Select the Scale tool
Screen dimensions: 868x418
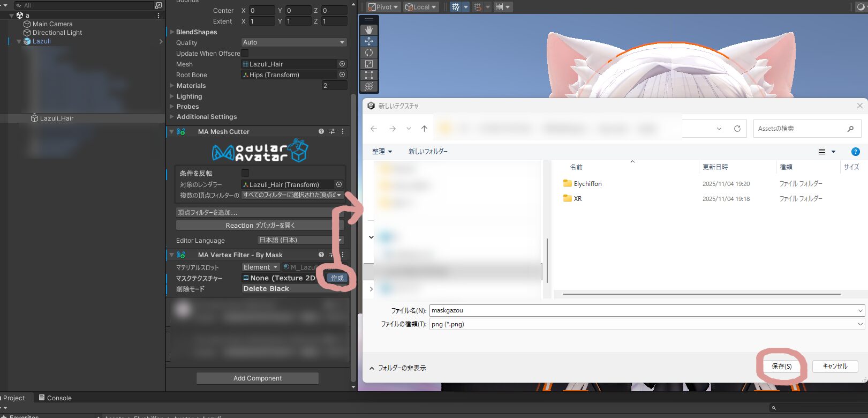pyautogui.click(x=369, y=64)
